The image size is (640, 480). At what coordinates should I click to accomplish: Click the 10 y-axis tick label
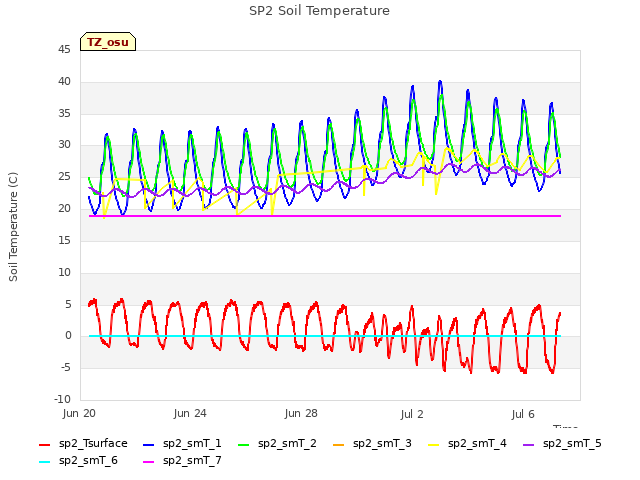[x=64, y=272]
